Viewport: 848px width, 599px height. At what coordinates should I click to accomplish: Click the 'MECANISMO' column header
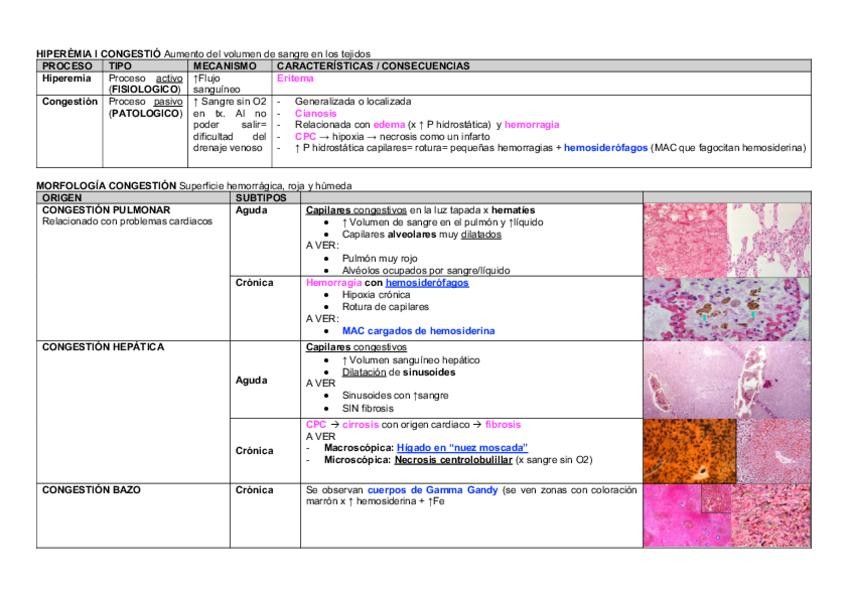pyautogui.click(x=225, y=65)
